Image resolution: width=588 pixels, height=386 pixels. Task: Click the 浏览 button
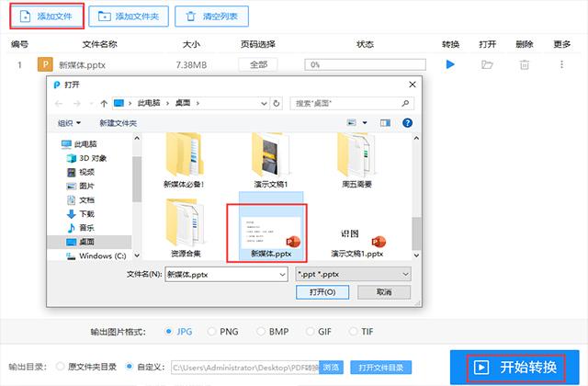tap(332, 368)
